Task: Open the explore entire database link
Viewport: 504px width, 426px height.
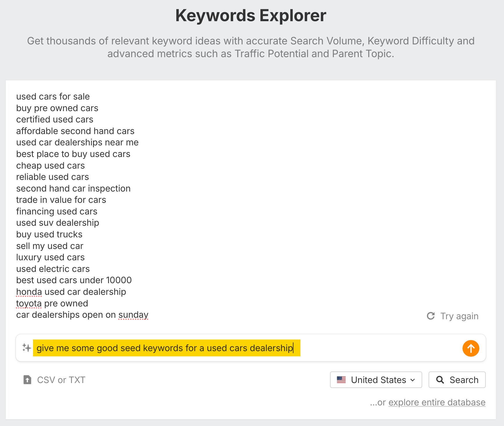Action: click(437, 402)
